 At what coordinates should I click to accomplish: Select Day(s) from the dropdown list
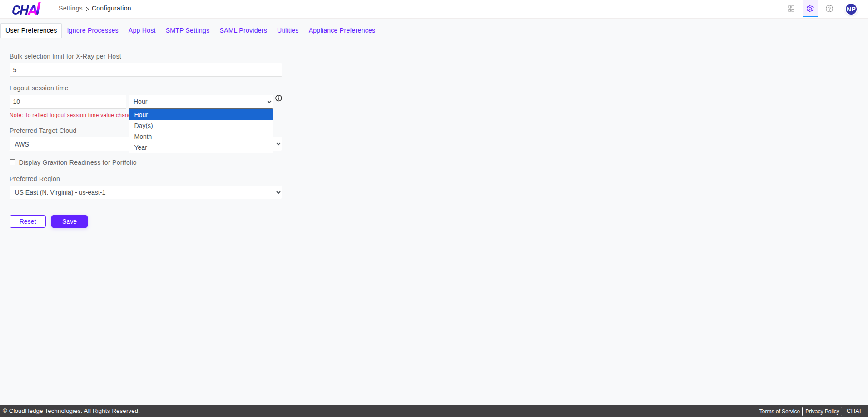click(144, 126)
